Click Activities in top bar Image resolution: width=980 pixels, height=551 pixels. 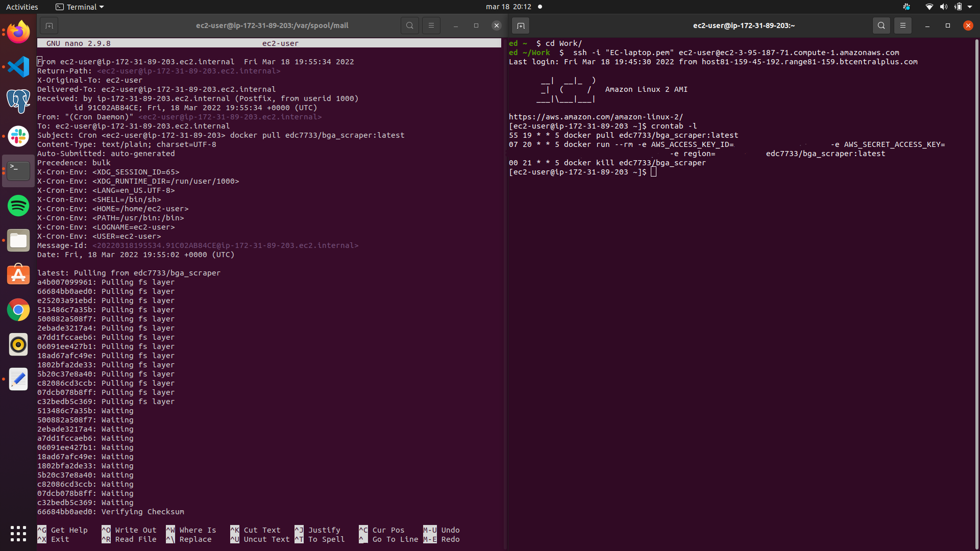[x=22, y=7]
